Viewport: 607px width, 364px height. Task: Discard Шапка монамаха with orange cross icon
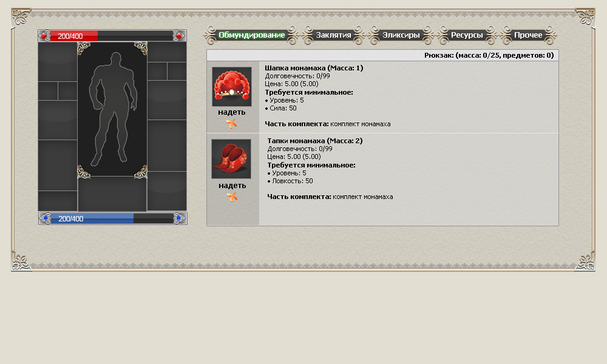(x=231, y=124)
